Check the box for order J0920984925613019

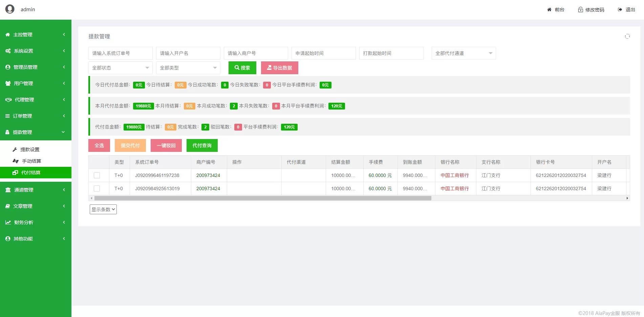point(97,189)
